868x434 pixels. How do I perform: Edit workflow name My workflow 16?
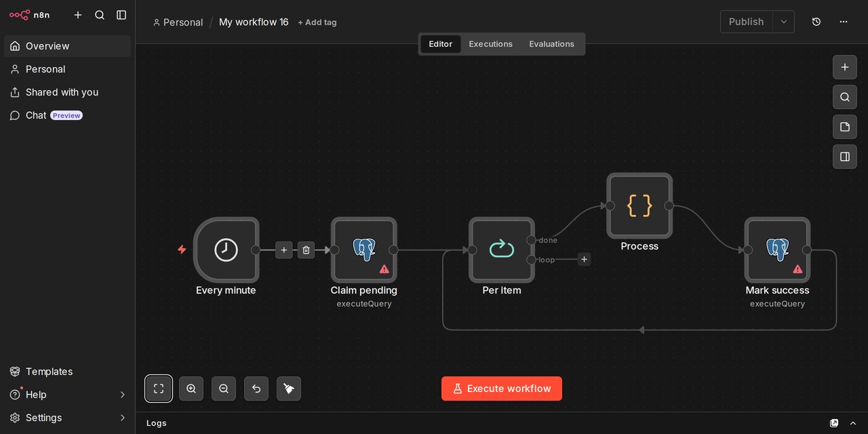click(254, 22)
